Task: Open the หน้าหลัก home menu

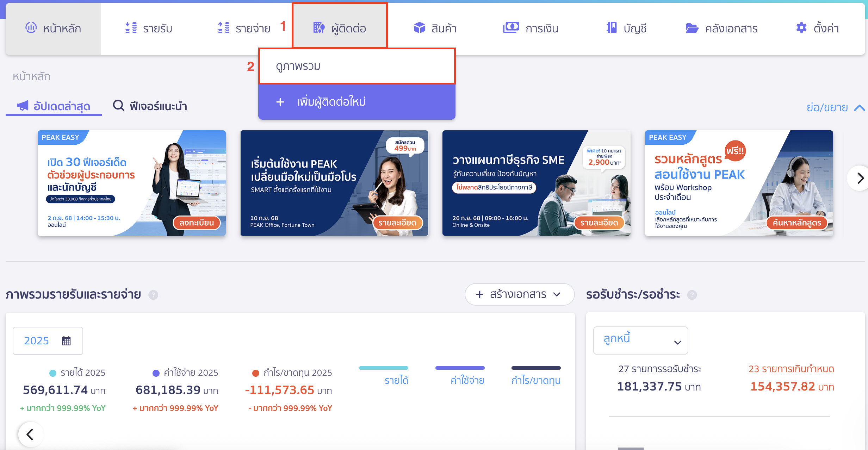Action: [x=53, y=28]
